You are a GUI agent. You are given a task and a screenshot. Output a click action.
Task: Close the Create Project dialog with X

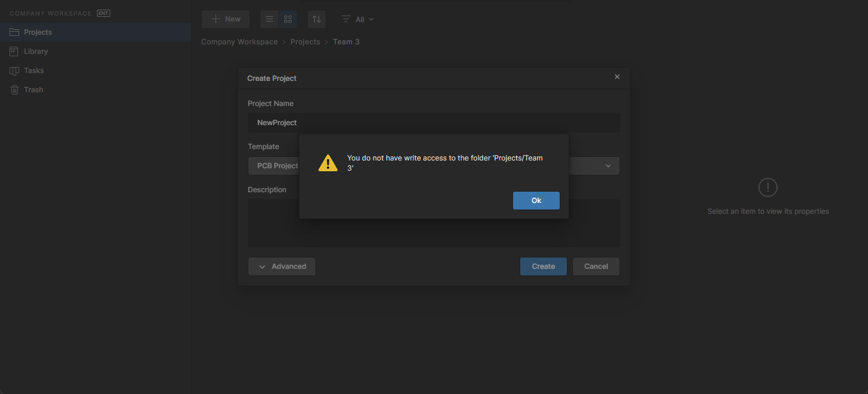tap(617, 77)
